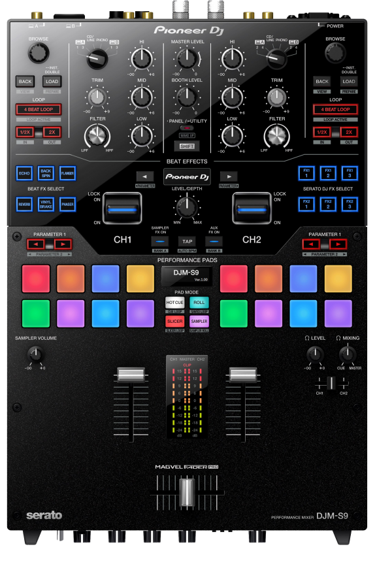
Task: Click the CH1 HI EQ knob
Action: click(142, 59)
